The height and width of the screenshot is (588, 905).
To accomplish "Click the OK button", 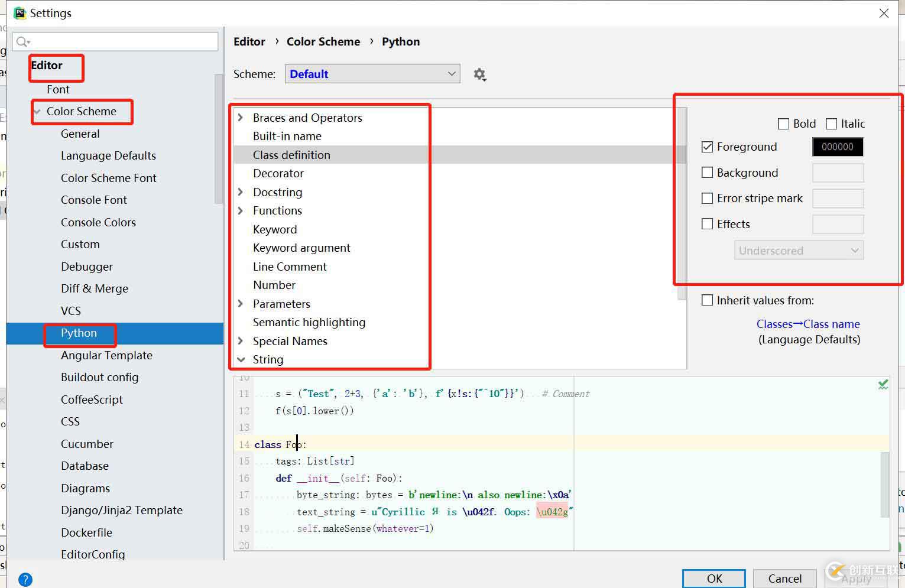I will [x=713, y=579].
